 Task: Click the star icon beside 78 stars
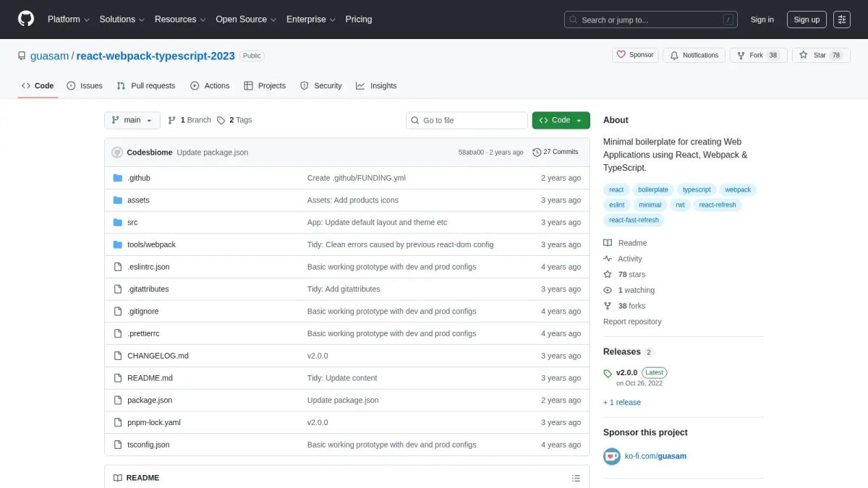coord(608,275)
